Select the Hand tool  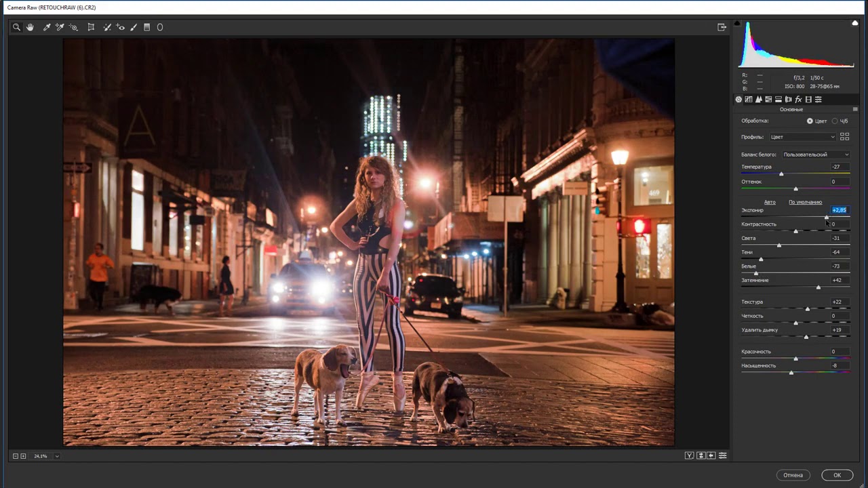click(30, 27)
